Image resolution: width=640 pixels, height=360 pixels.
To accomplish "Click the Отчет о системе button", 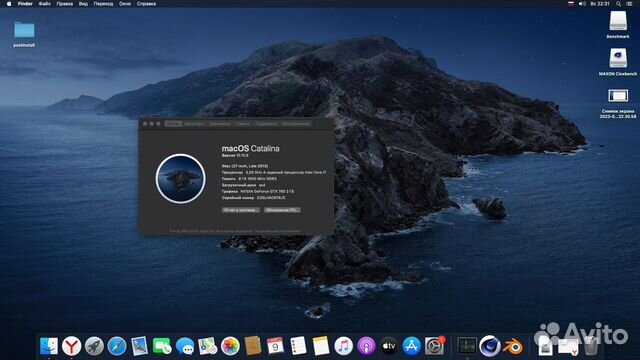I will (241, 210).
